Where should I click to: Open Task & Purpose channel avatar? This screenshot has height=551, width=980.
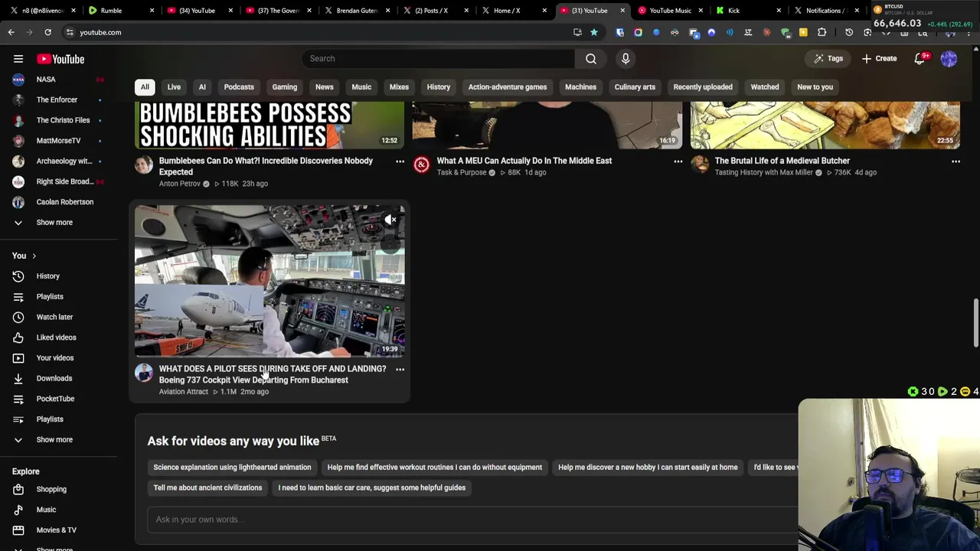tap(422, 165)
